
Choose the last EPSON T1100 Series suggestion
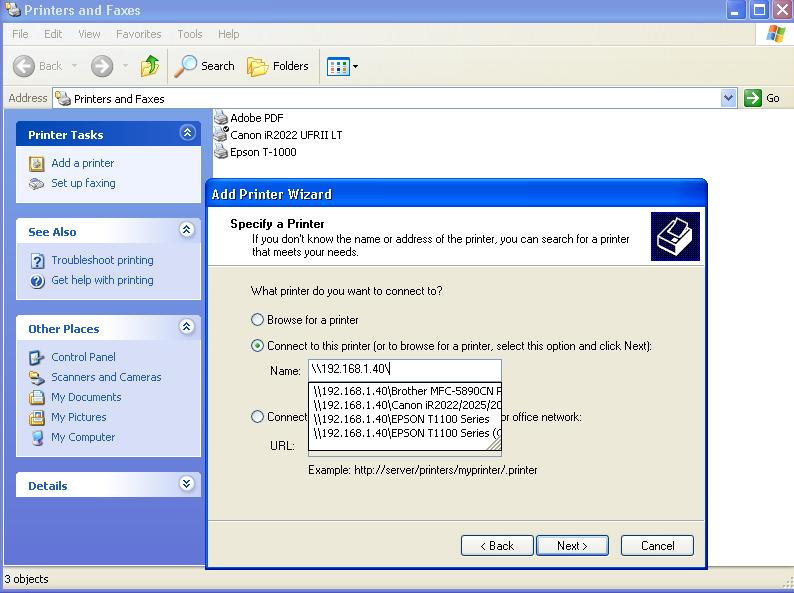click(x=405, y=433)
